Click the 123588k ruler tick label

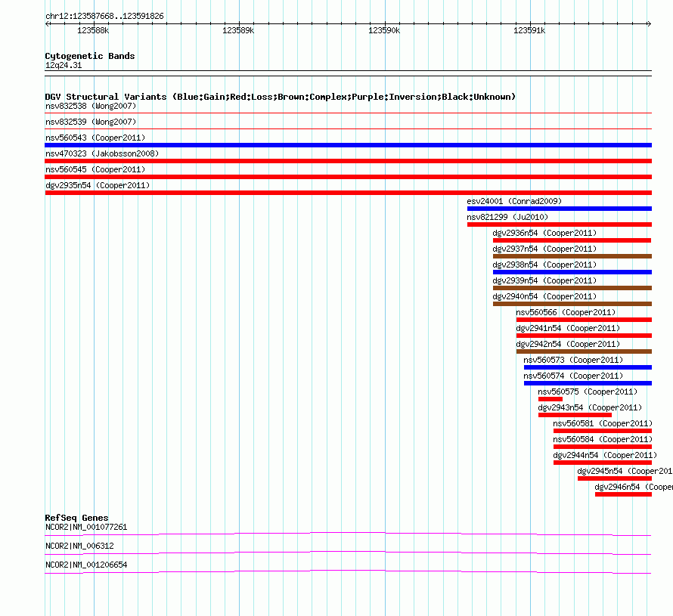click(x=93, y=30)
